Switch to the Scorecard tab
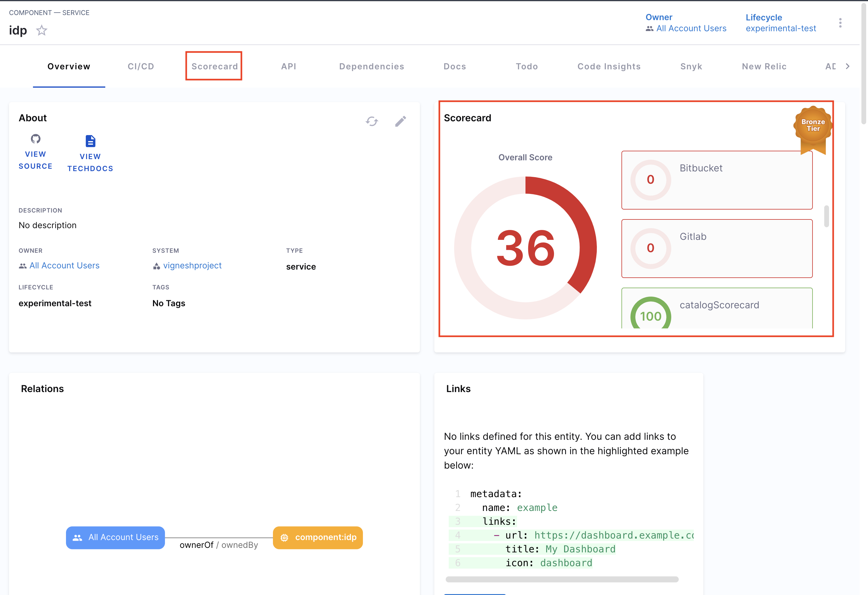 [214, 67]
